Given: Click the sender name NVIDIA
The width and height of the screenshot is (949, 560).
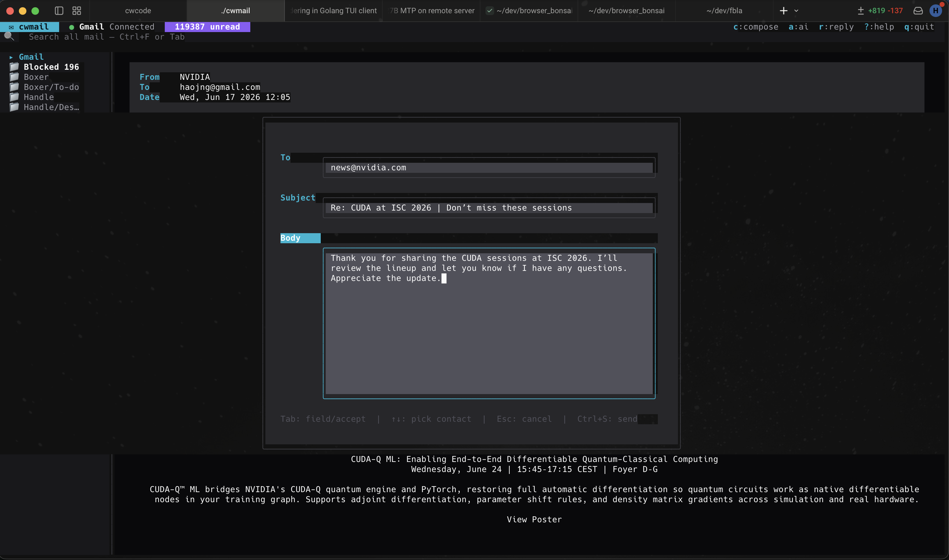Looking at the screenshot, I should click(x=194, y=77).
